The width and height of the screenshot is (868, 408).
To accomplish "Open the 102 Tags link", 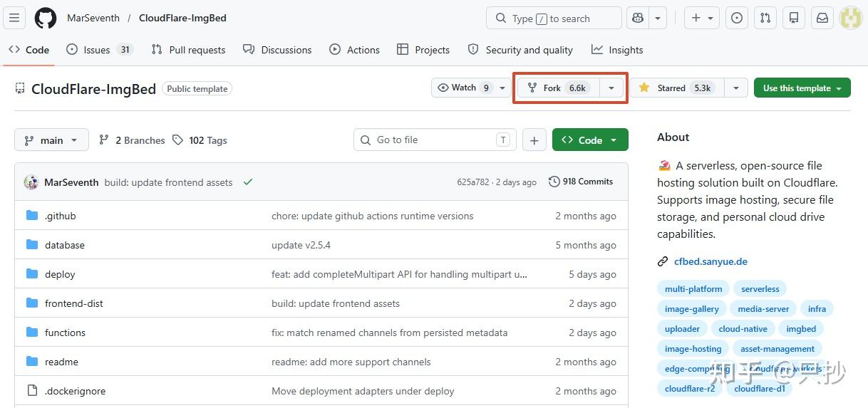I will coord(200,140).
